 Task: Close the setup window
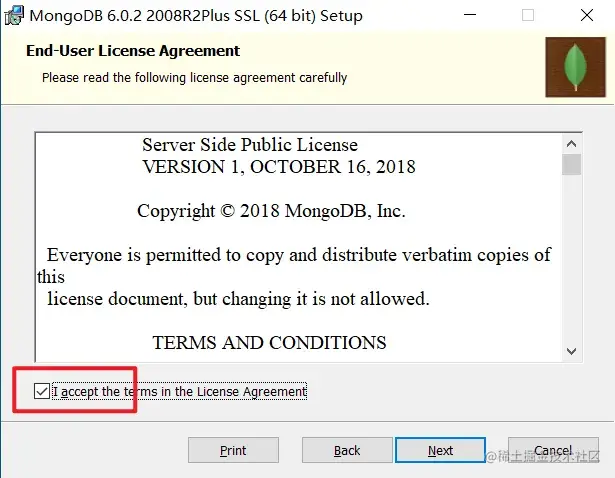tap(587, 15)
